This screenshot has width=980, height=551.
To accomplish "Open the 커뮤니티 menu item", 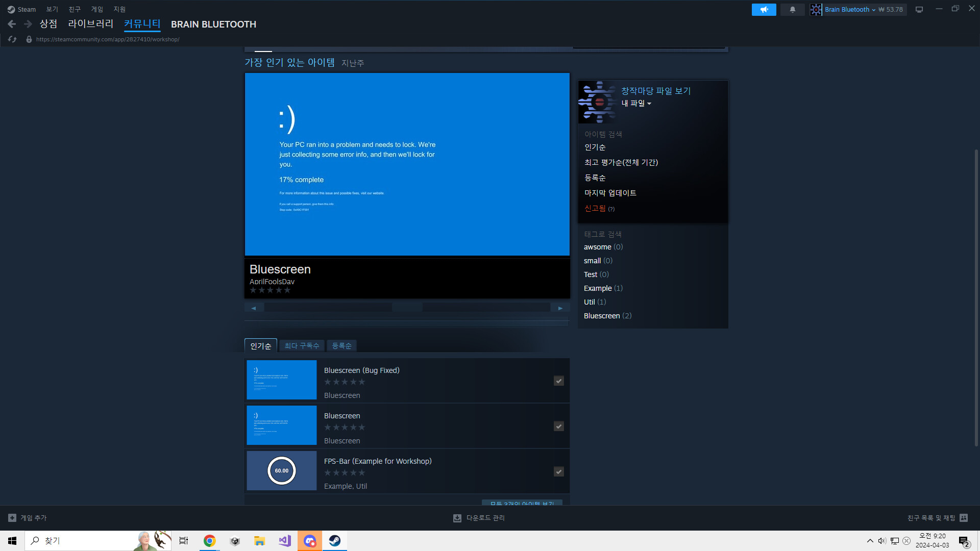I will tap(141, 24).
